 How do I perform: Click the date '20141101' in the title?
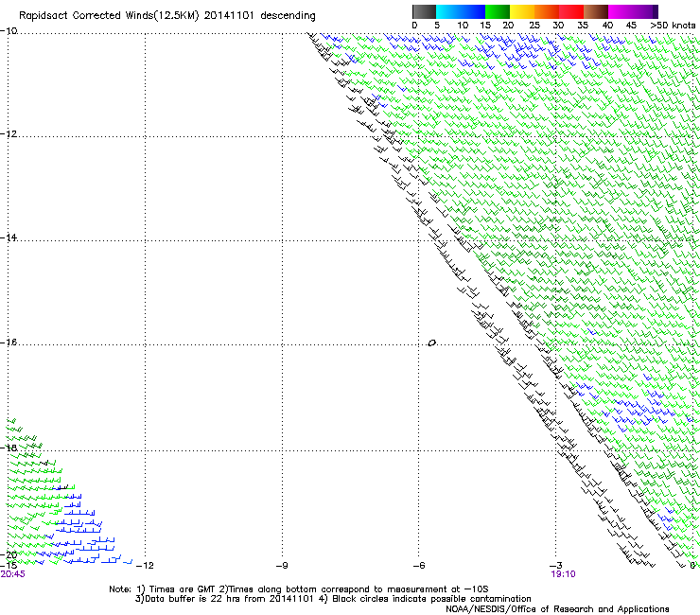click(x=229, y=15)
